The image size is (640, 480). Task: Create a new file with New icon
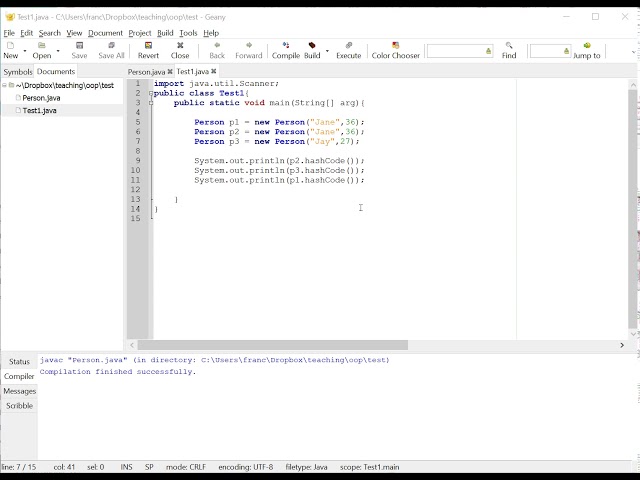click(11, 50)
